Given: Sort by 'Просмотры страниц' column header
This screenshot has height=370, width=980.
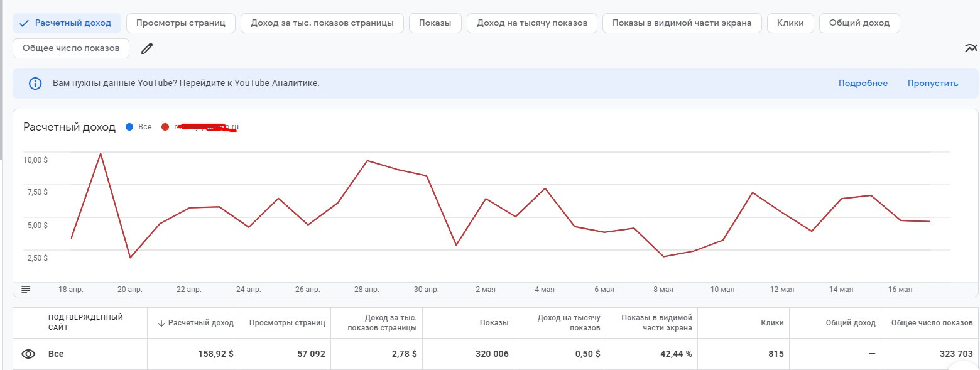Looking at the screenshot, I should [x=286, y=323].
